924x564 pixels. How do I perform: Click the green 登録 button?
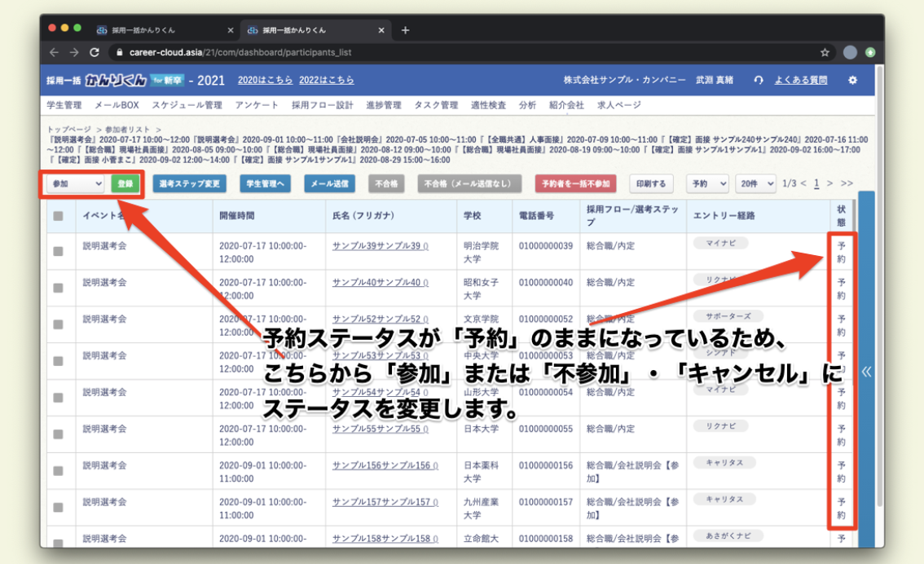(125, 183)
